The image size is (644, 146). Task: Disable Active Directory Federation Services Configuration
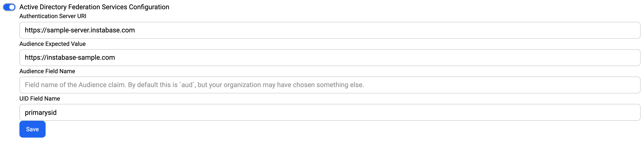click(x=9, y=7)
